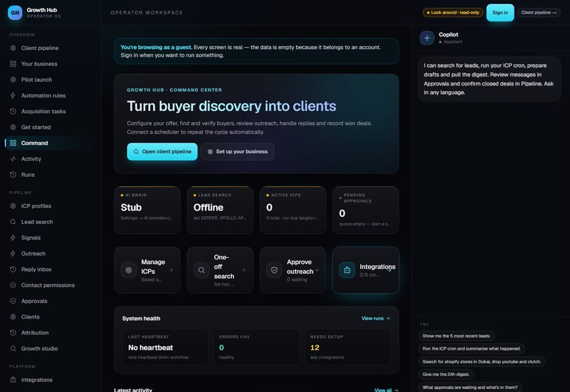The height and width of the screenshot is (392, 570).
Task: Click the Client pipeline sidebar icon
Action: point(13,48)
